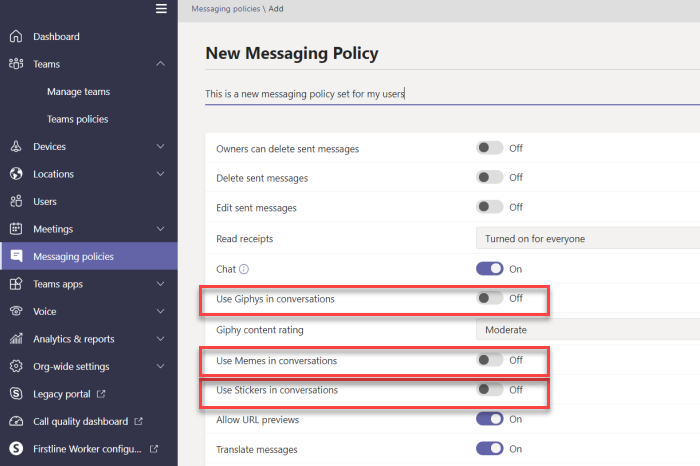Click the Translate messages label
Screen dimensions: 700x466
tap(257, 449)
